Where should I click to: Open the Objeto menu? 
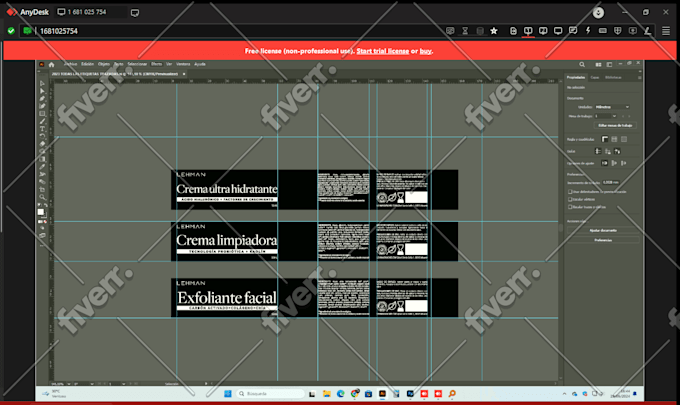(104, 64)
